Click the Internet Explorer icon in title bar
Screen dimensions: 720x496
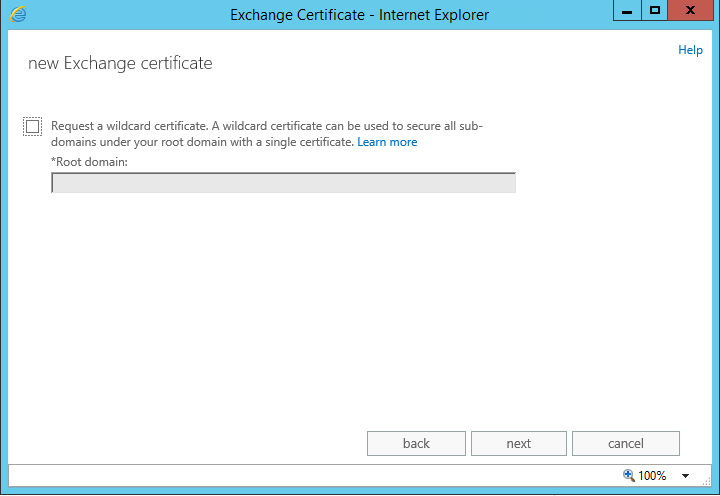[x=18, y=14]
